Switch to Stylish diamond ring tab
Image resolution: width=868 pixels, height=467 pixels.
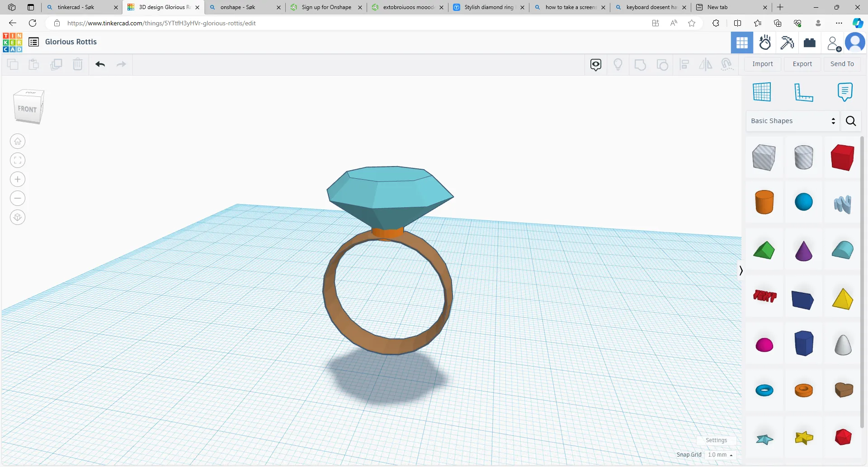488,7
